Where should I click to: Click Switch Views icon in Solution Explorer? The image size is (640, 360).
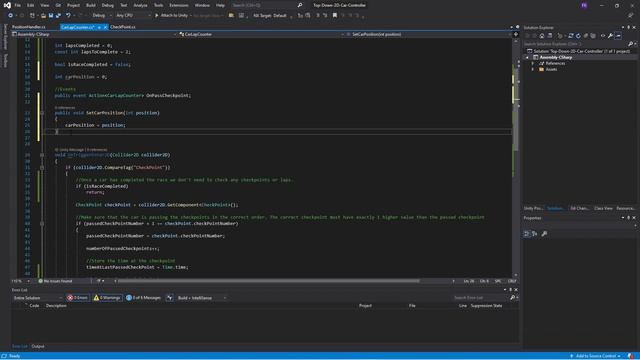[550, 36]
